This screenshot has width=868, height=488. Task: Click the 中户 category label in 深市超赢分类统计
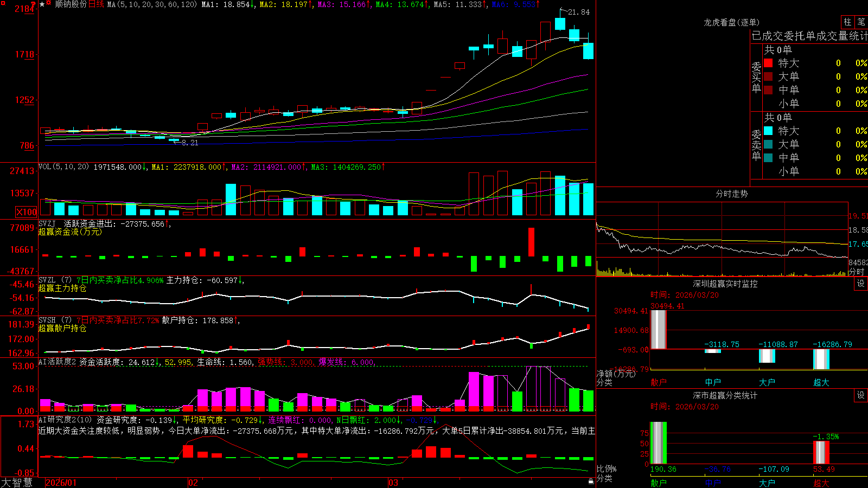coord(712,483)
